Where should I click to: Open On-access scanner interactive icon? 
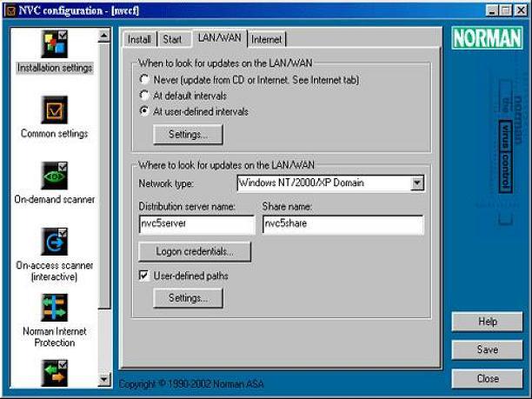pos(54,242)
